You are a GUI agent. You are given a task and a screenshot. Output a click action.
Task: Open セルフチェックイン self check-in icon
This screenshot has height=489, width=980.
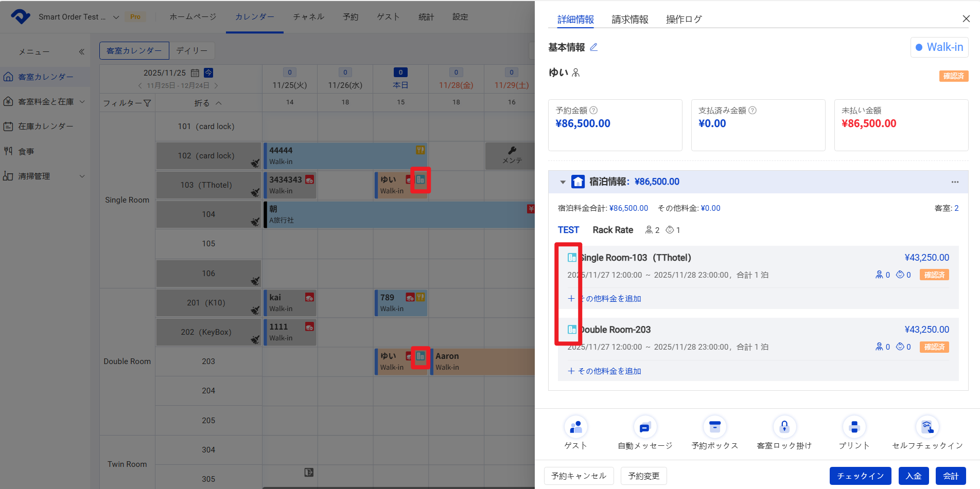tap(927, 427)
